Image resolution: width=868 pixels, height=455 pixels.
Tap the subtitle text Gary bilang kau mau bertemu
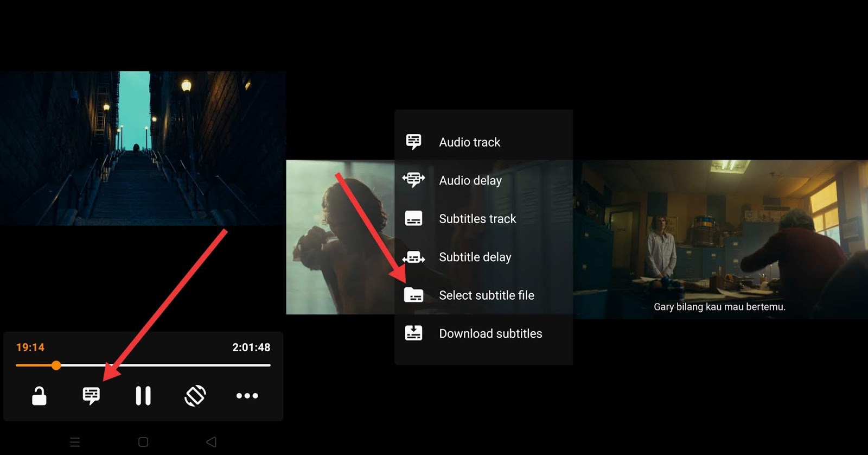[719, 307]
